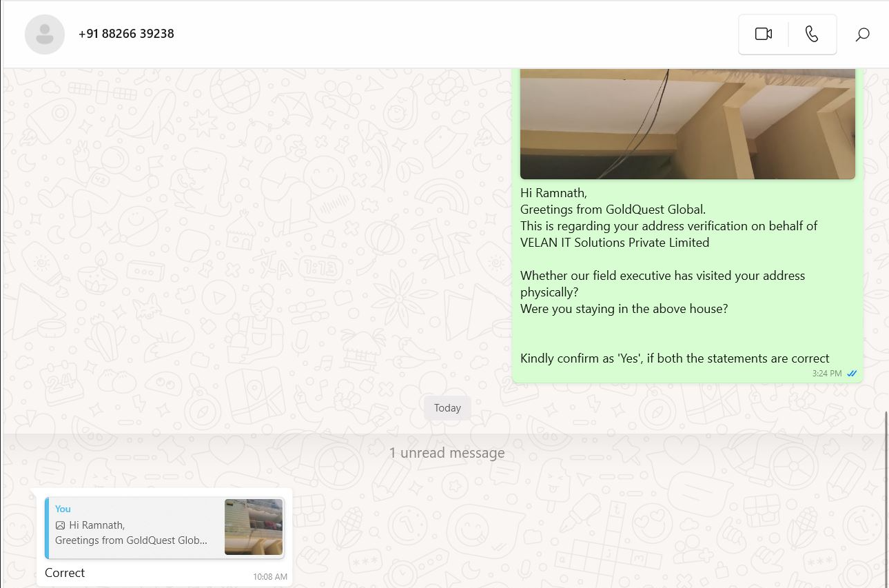The height and width of the screenshot is (588, 889).
Task: Start a voice call with this contact
Action: pyautogui.click(x=812, y=34)
